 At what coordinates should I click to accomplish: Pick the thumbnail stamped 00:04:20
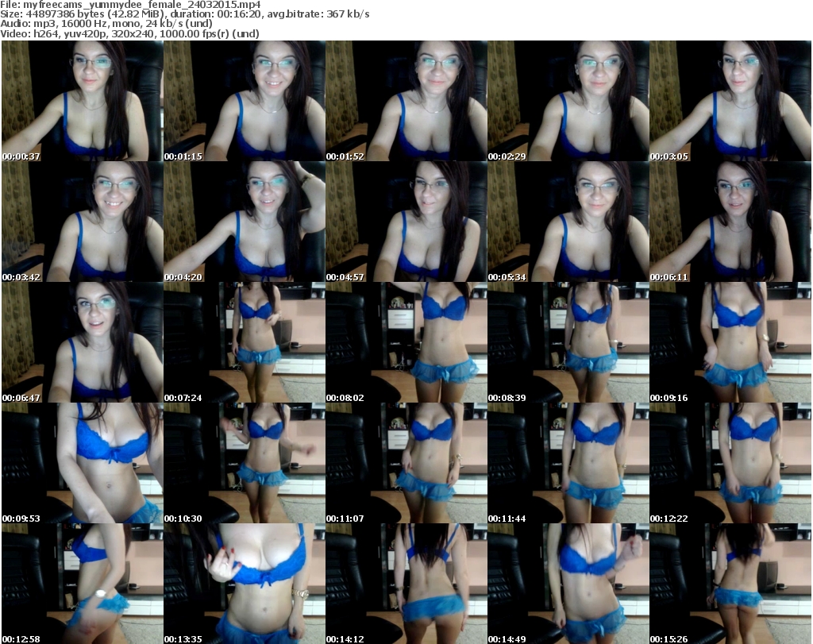coord(245,222)
